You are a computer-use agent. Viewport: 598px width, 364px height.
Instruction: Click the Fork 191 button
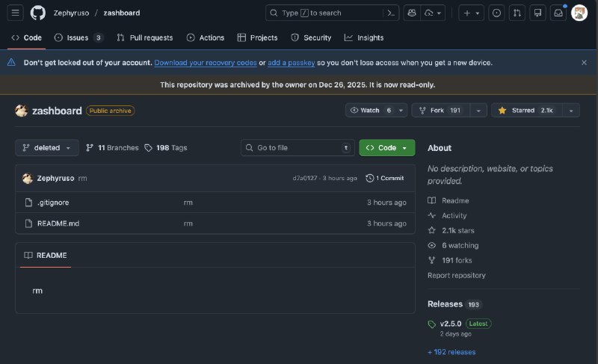(441, 110)
